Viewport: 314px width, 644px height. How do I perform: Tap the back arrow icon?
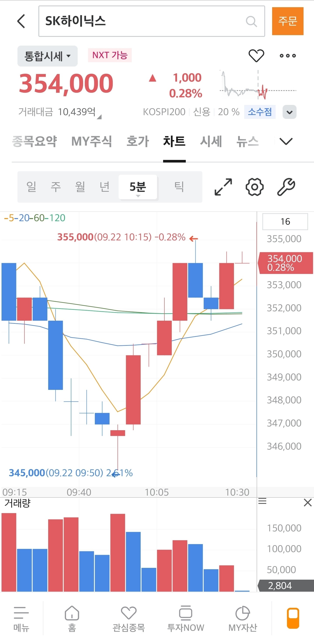pyautogui.click(x=22, y=21)
